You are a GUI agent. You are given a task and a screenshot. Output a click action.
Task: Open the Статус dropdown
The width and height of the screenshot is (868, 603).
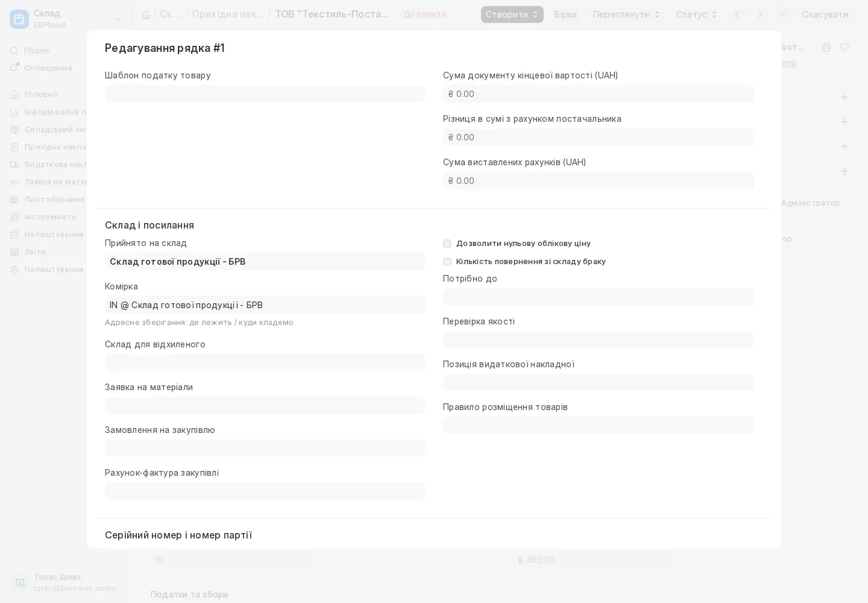click(x=697, y=14)
